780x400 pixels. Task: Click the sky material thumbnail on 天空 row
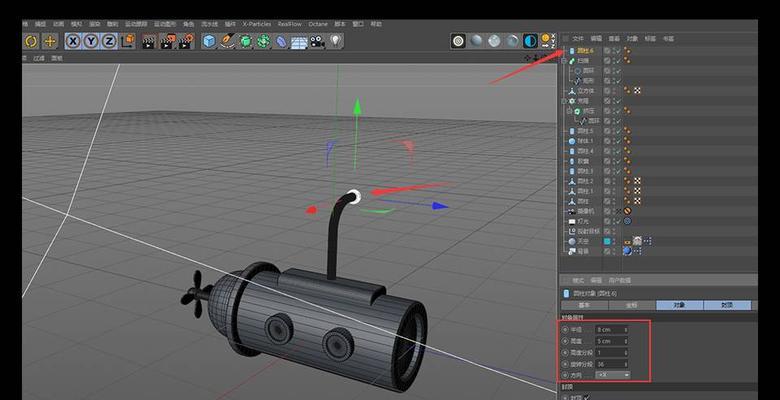coord(637,241)
